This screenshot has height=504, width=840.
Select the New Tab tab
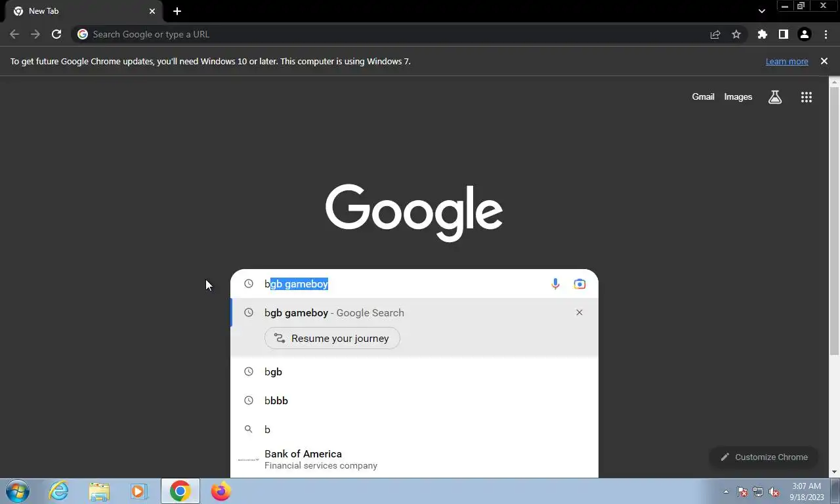(x=84, y=11)
